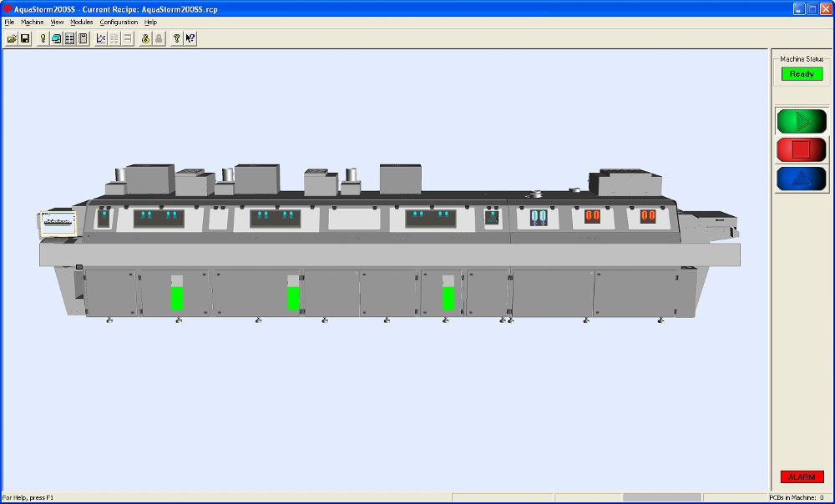Open the Configuration menu

119,22
